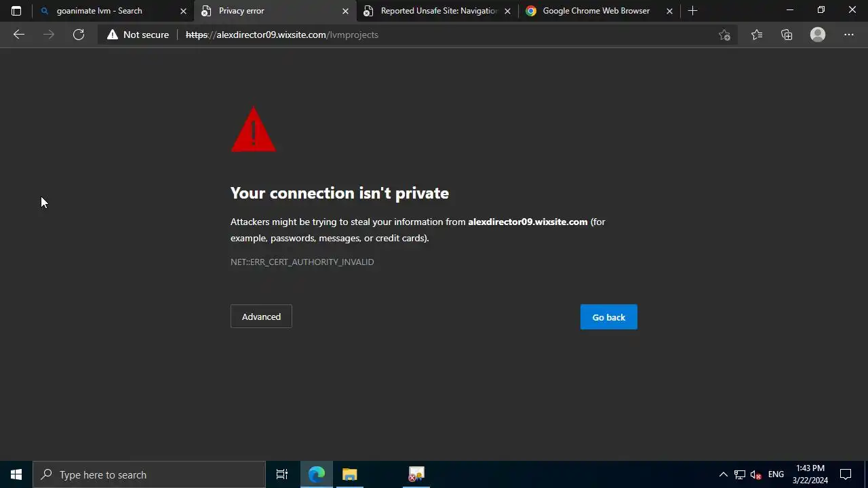Screen dimensions: 868x488
Task: Click the address bar URL
Action: click(282, 35)
